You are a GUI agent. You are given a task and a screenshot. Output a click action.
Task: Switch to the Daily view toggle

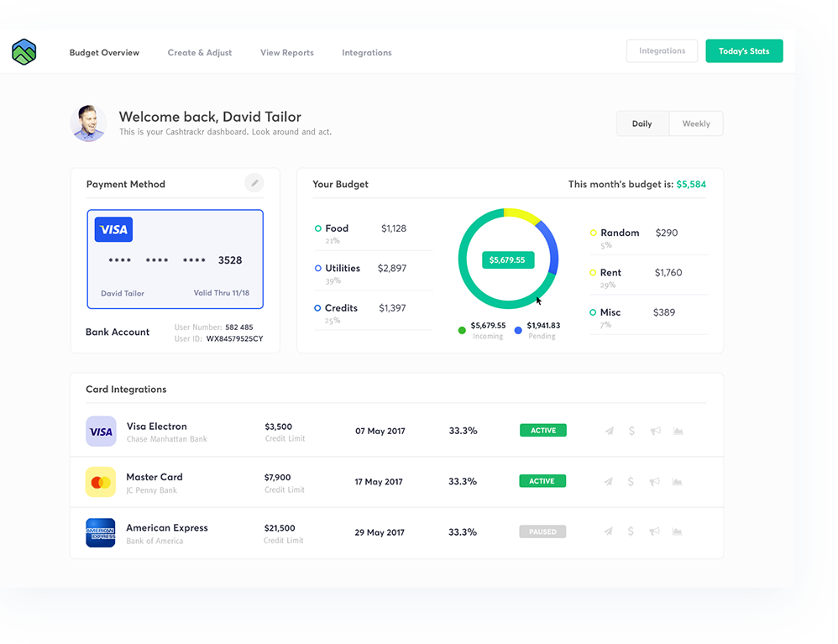click(642, 123)
